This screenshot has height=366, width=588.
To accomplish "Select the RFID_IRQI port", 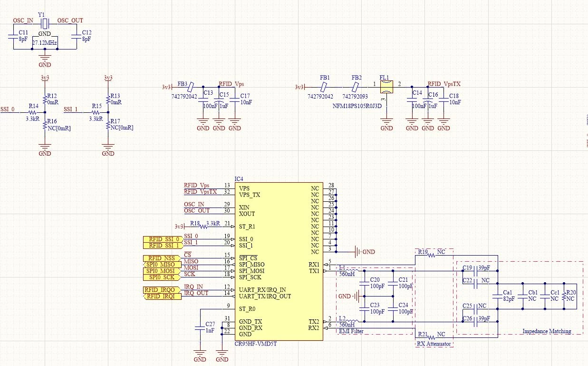I will click(x=162, y=296).
